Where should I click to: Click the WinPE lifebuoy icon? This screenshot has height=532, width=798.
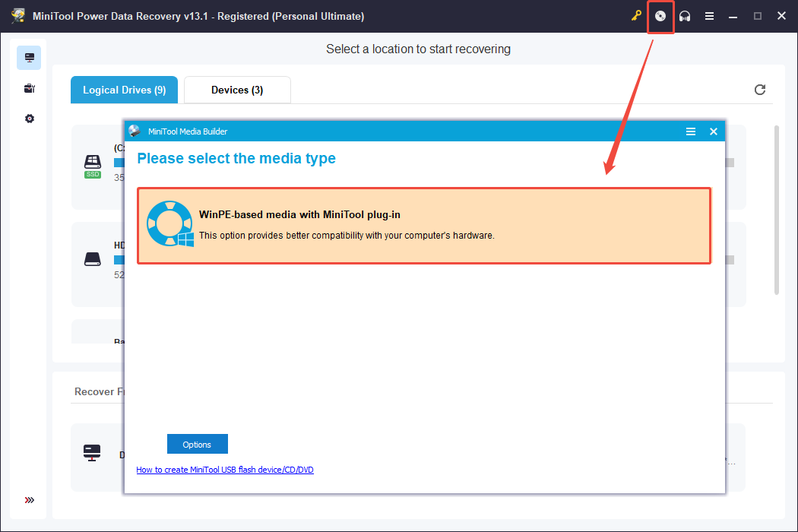(x=170, y=224)
